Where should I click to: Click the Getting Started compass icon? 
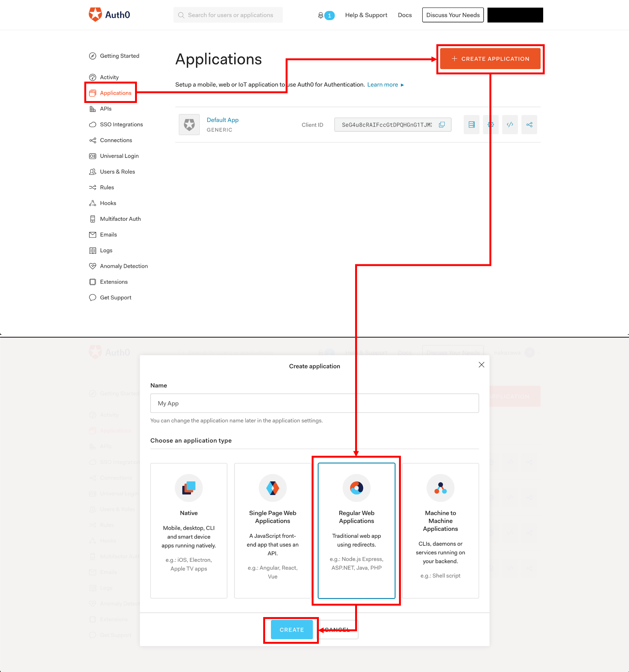(92, 56)
